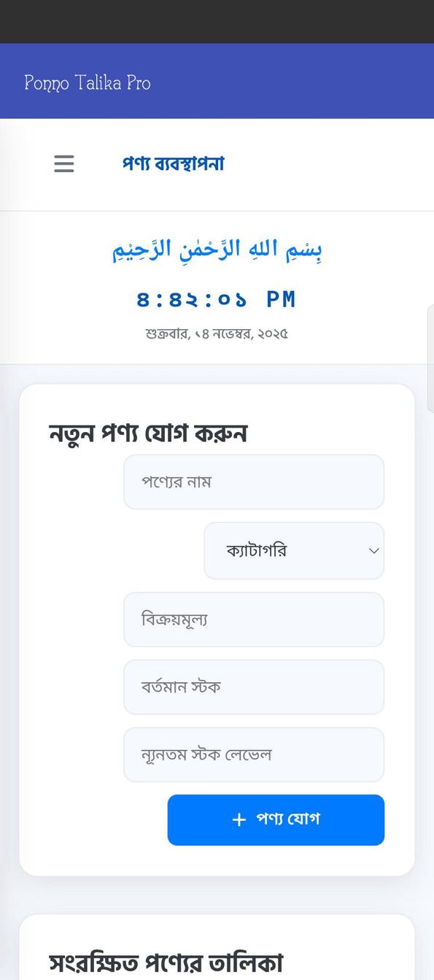Click the Bismillah Arabic calligraphy text
434x980 pixels.
(x=217, y=249)
